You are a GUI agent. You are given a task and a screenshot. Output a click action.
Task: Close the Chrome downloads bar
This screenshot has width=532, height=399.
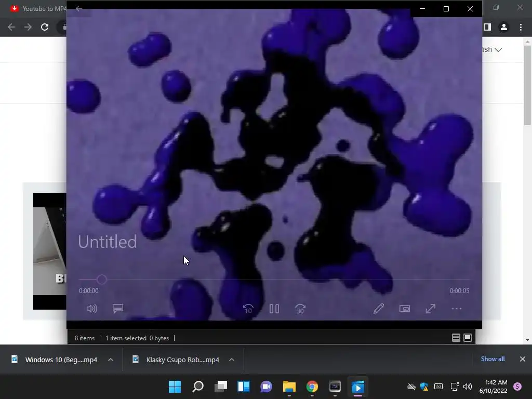(523, 359)
